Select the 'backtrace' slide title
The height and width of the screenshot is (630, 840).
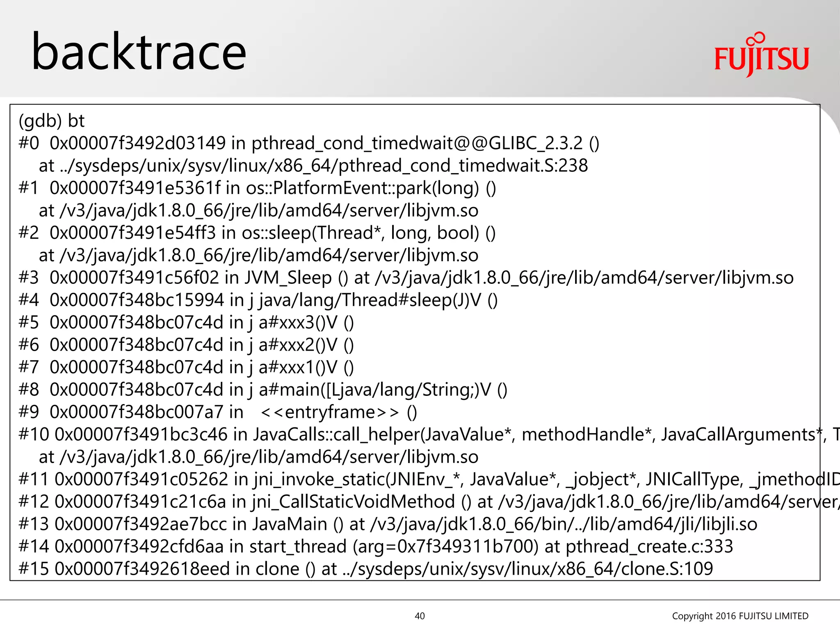[x=139, y=52]
